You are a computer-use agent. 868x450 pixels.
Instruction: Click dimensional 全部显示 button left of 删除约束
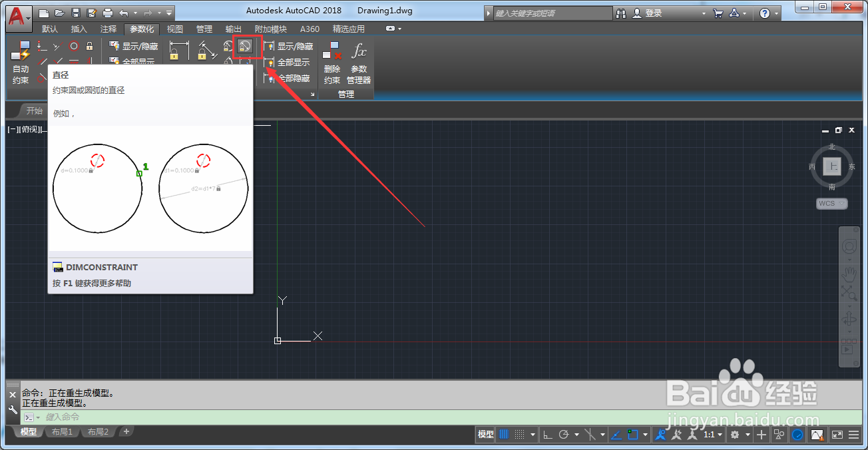pyautogui.click(x=288, y=63)
